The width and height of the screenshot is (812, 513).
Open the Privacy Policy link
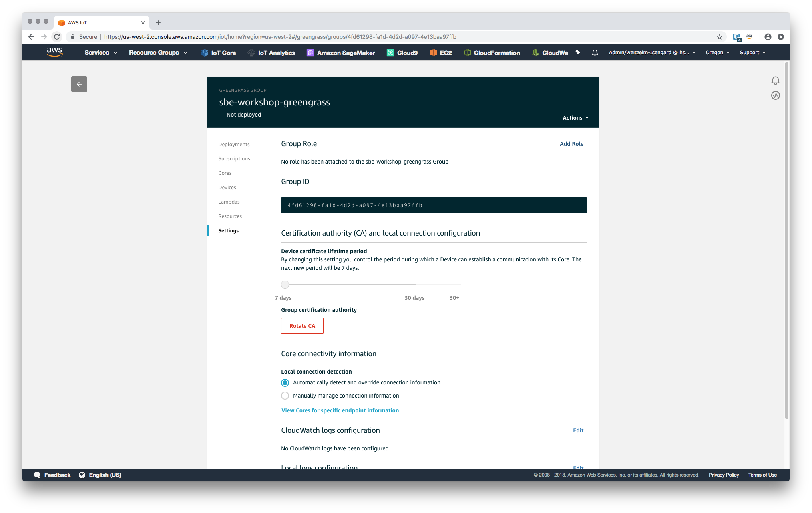[724, 475]
